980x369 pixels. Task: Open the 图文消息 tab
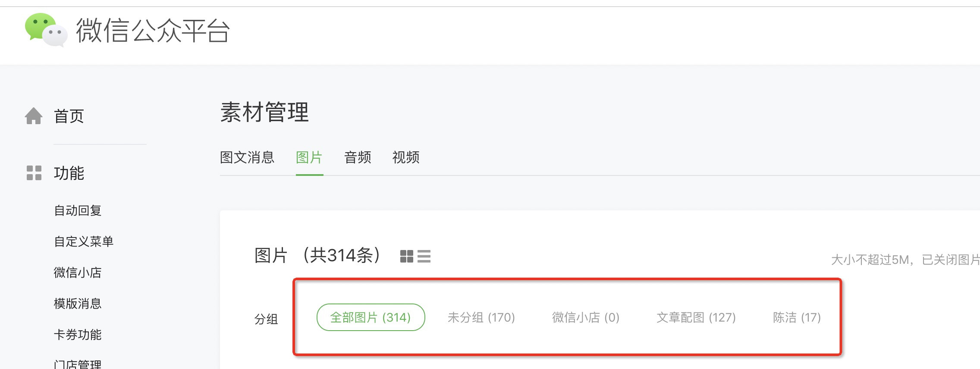[x=247, y=157]
